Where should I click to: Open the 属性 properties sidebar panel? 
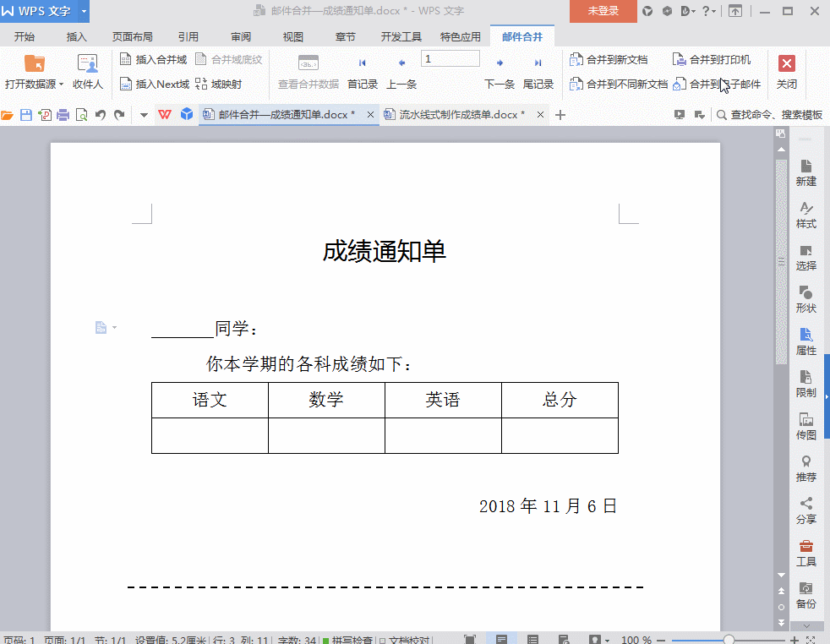(806, 341)
